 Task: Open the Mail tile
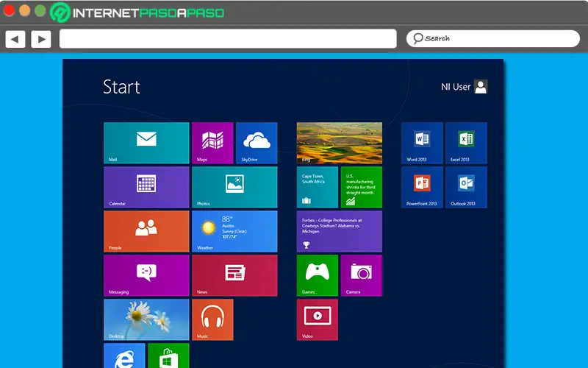[x=146, y=143]
